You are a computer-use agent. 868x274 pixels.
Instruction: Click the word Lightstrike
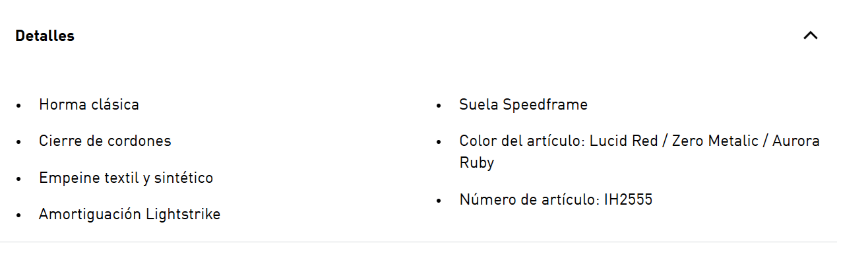coord(183,214)
